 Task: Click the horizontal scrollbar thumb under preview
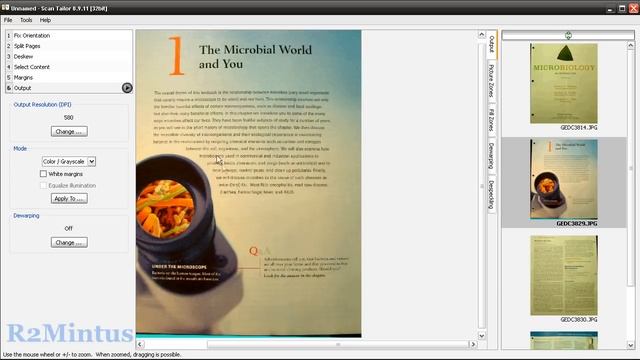338,344
